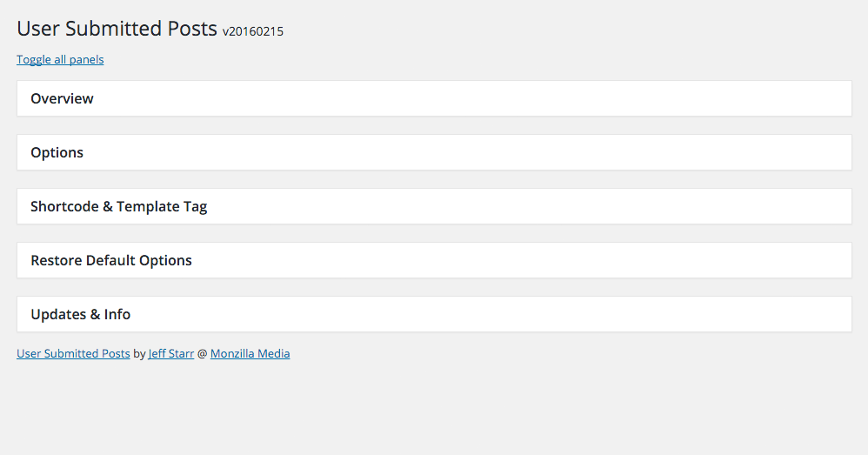Click the word "Toggle" in the panels link

[34, 60]
